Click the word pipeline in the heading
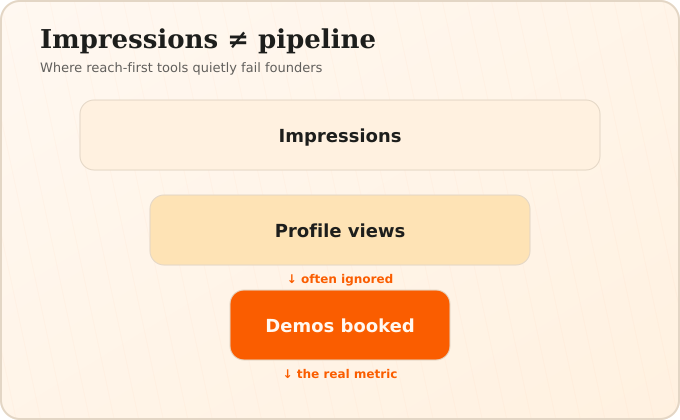This screenshot has height=420, width=680. pos(317,40)
